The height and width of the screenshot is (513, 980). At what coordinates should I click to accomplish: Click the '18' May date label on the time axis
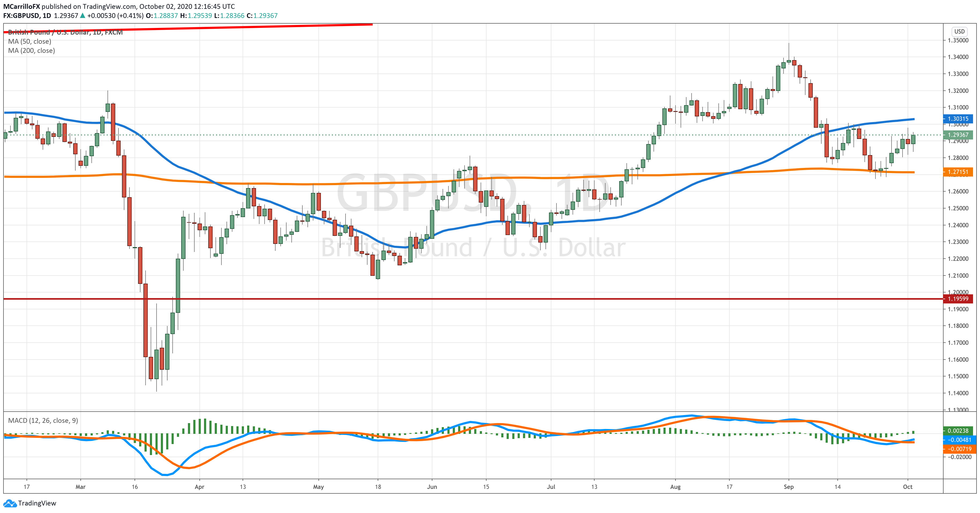coord(378,487)
